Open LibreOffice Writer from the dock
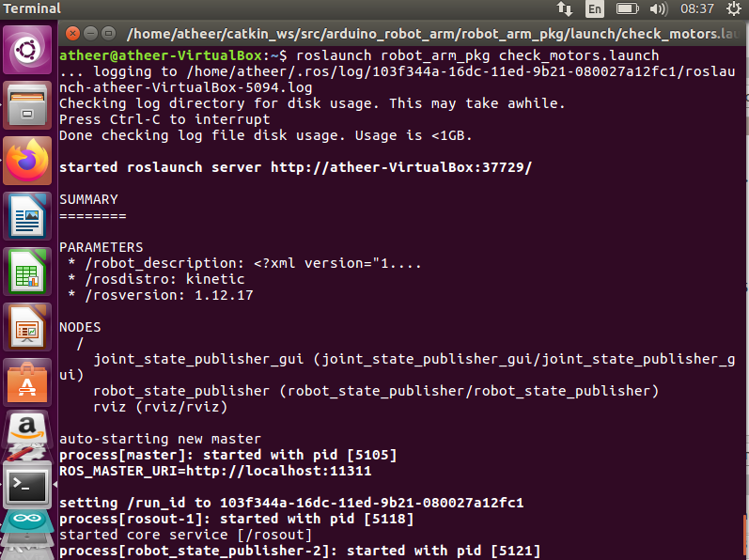The image size is (749, 560). [x=27, y=216]
